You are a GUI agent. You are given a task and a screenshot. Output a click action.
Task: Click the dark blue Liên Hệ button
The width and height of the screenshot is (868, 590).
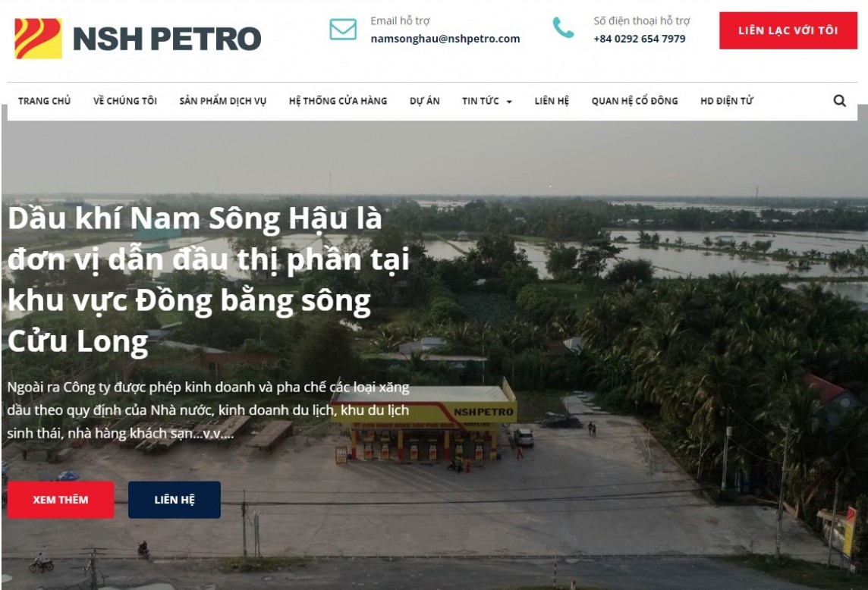(175, 500)
